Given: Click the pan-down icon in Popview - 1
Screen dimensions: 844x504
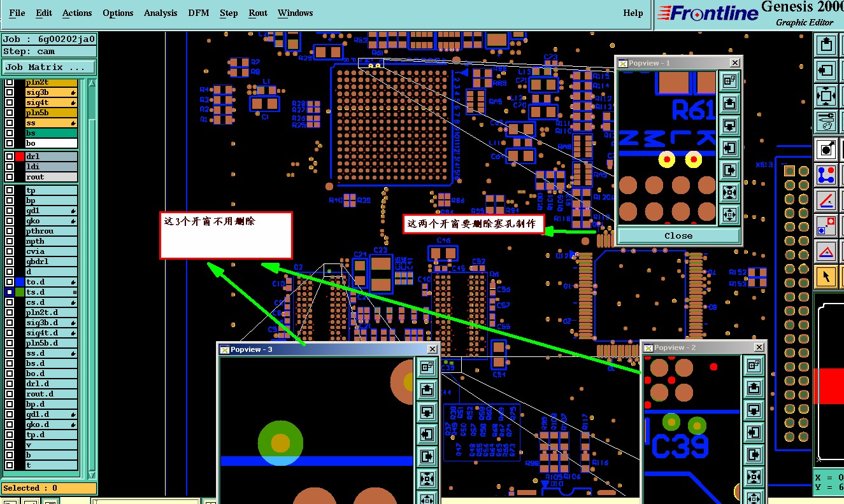Looking at the screenshot, I should (x=729, y=125).
